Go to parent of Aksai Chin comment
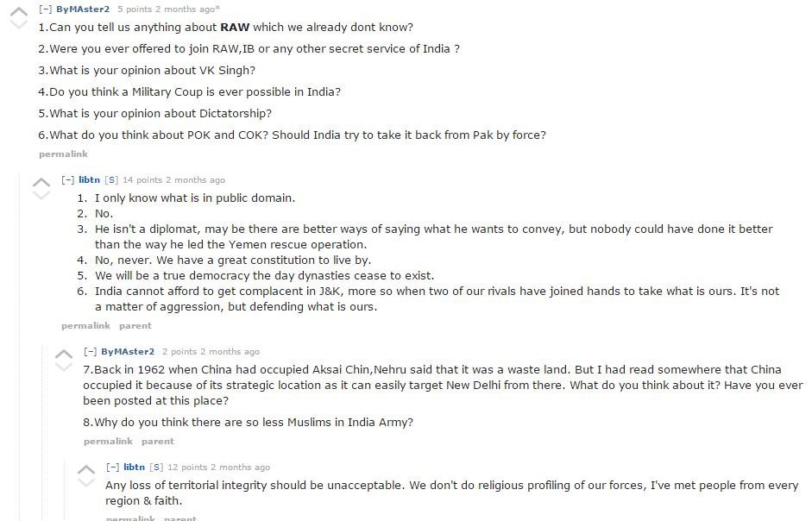Screen dimensions: 812x521 pyautogui.click(x=157, y=441)
